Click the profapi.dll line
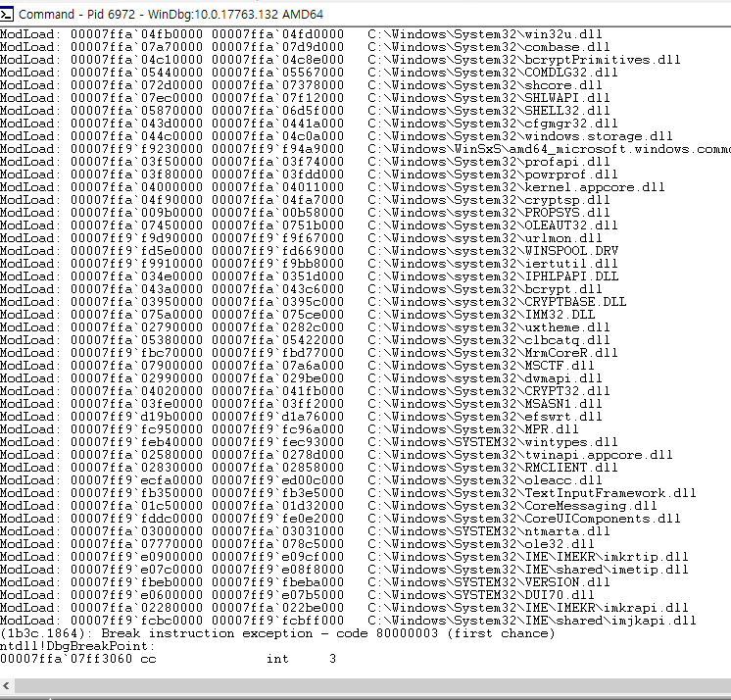Screen dimensions: 731x700 pos(305,162)
